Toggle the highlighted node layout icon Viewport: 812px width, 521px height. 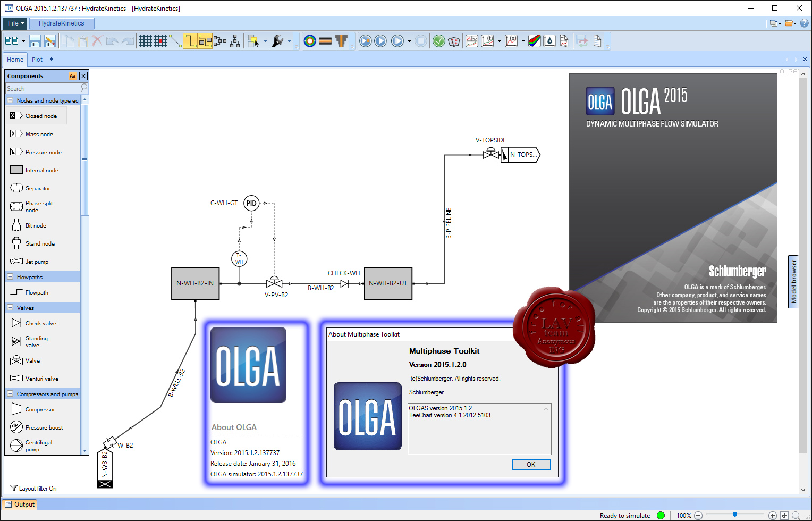point(205,41)
